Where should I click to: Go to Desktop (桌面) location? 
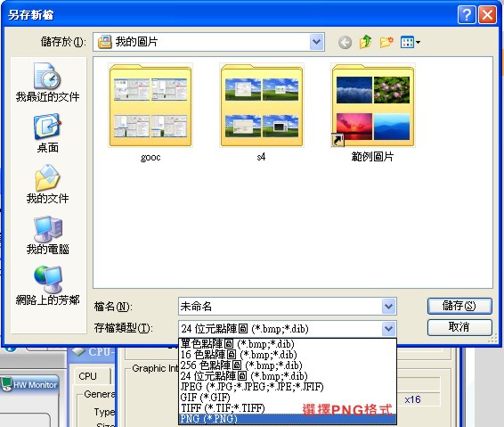tap(47, 133)
